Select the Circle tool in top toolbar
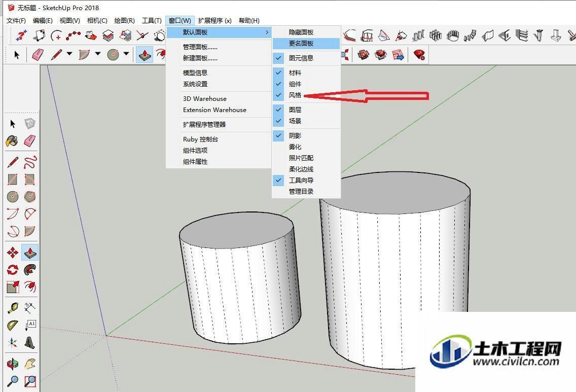 click(113, 55)
